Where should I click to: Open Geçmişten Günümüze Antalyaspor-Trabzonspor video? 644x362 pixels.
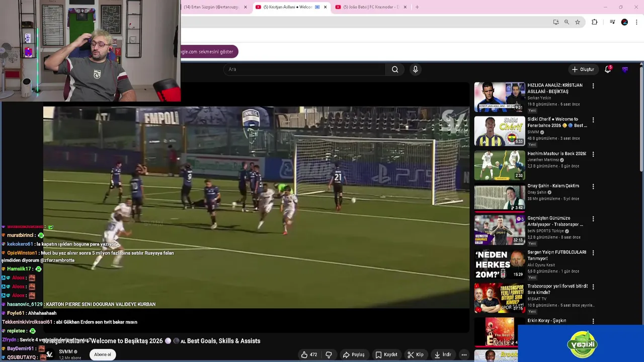coord(555,221)
